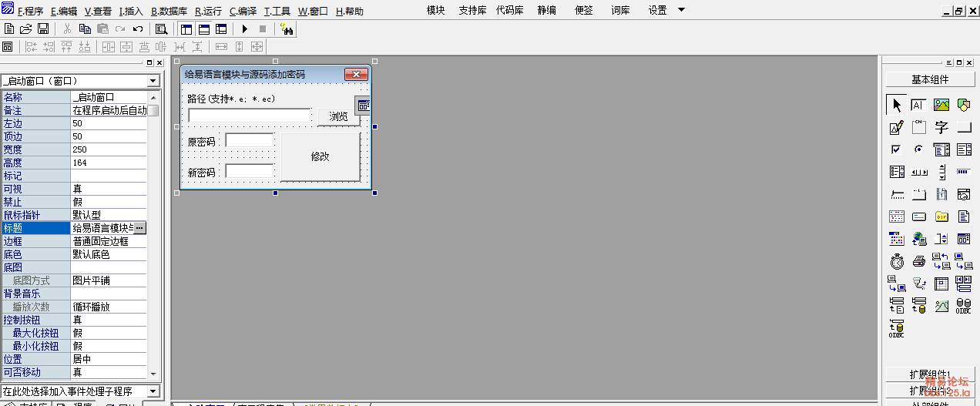Click the Copy toolbar icon
980x406 pixels.
click(85, 29)
